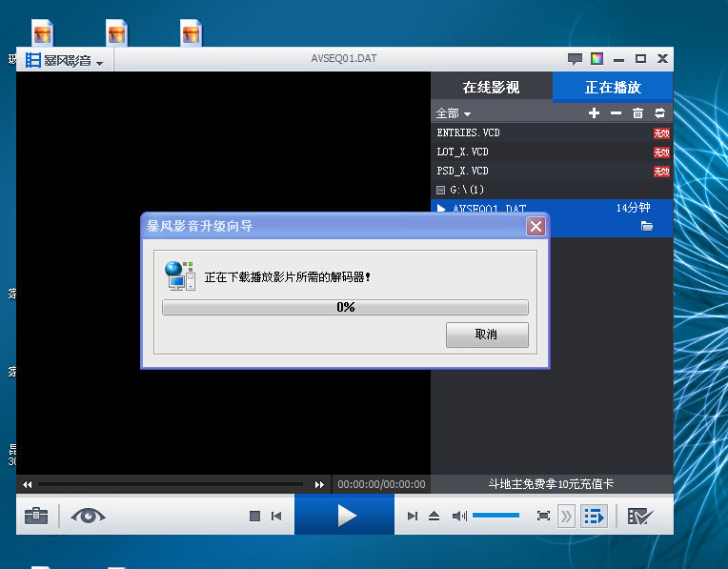Screen dimensions: 728x569
Task: Click the AVSEQ01.DAT window title
Action: click(344, 58)
